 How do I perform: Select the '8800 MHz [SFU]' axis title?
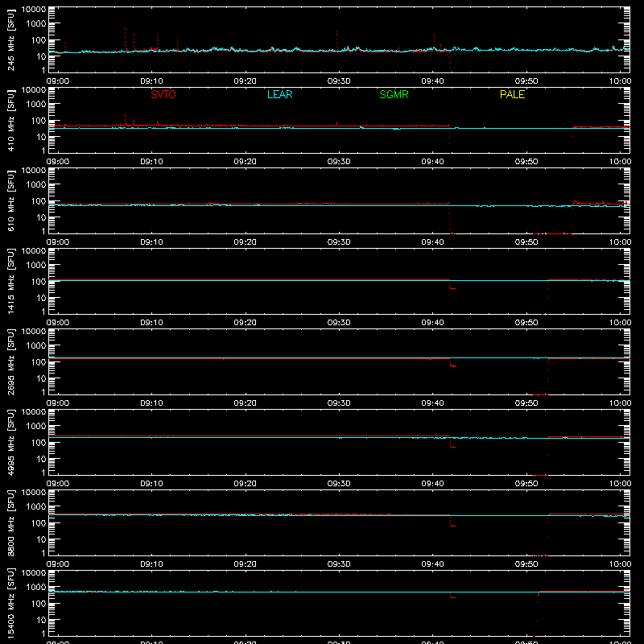pyautogui.click(x=10, y=522)
